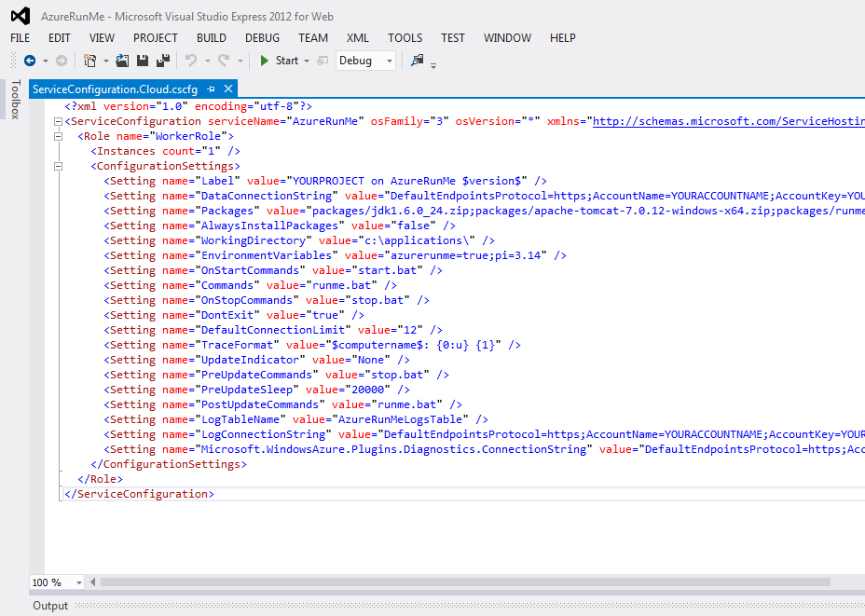Save the current file with Save icon
This screenshot has width=865, height=616.
click(143, 61)
